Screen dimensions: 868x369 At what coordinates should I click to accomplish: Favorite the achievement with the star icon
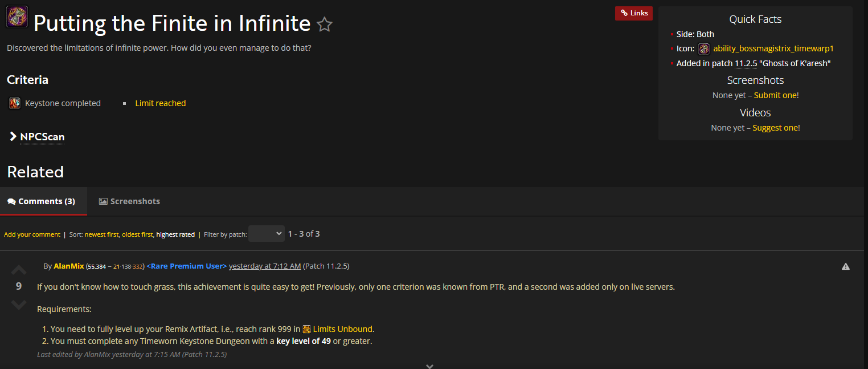[324, 25]
